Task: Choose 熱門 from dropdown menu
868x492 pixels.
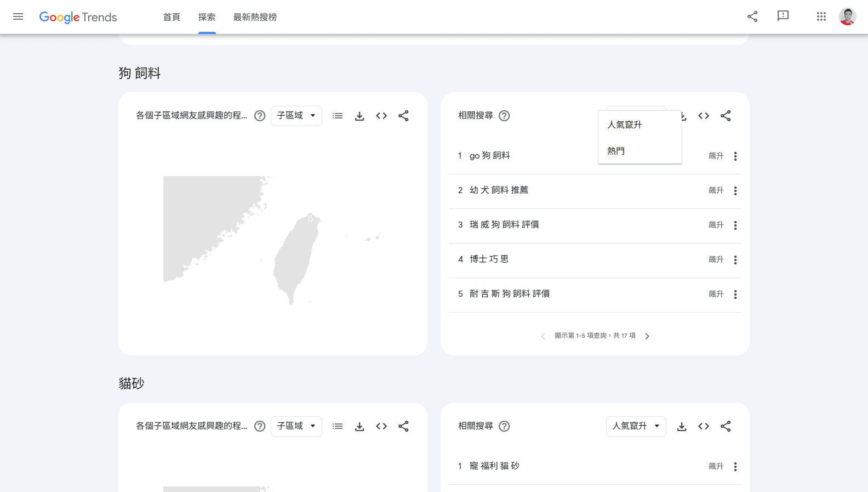Action: pos(640,151)
